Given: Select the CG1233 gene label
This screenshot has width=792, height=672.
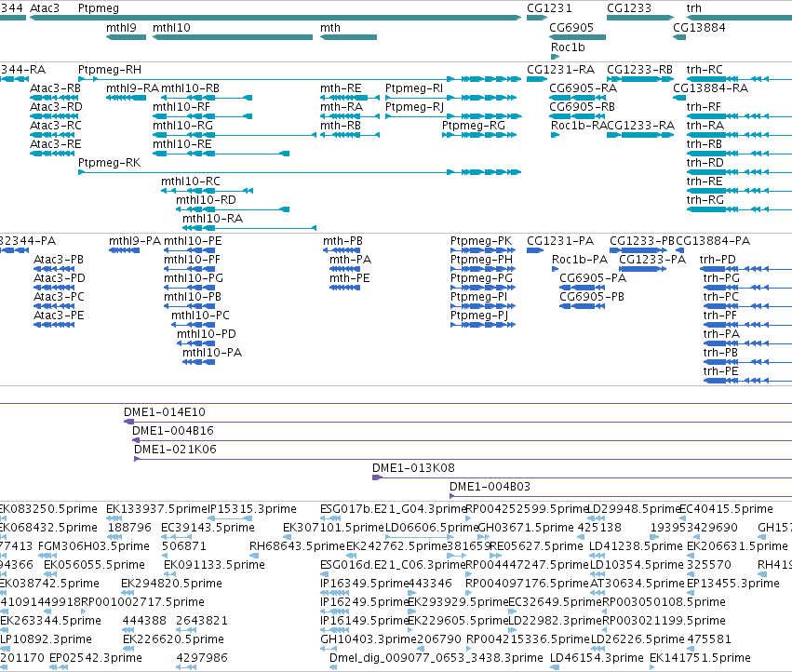Looking at the screenshot, I should (629, 8).
